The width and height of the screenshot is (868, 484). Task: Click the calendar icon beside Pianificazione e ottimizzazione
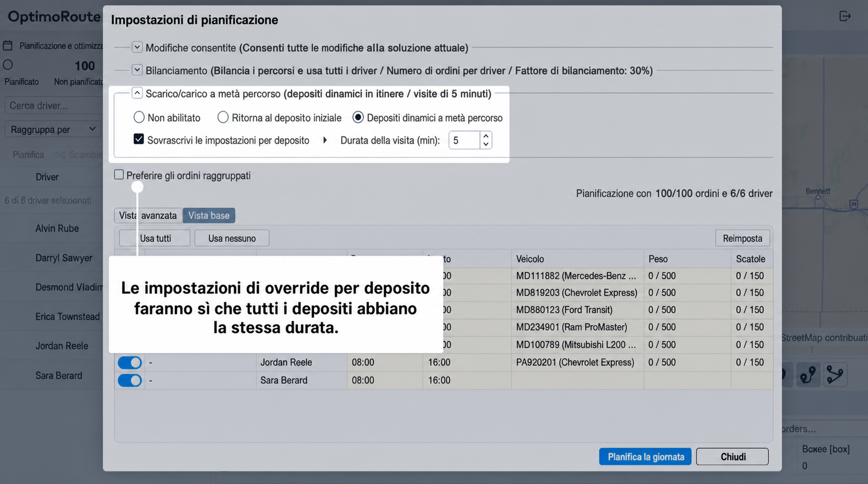pyautogui.click(x=8, y=46)
